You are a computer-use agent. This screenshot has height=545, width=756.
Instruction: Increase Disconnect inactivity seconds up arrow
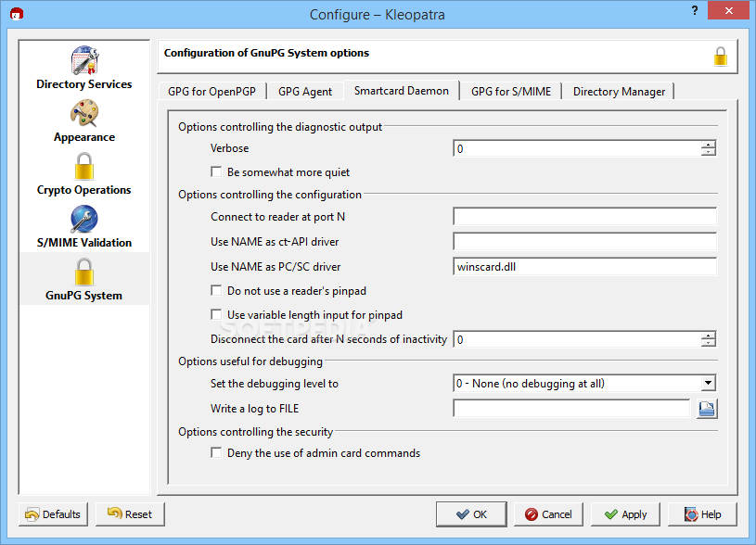[709, 336]
